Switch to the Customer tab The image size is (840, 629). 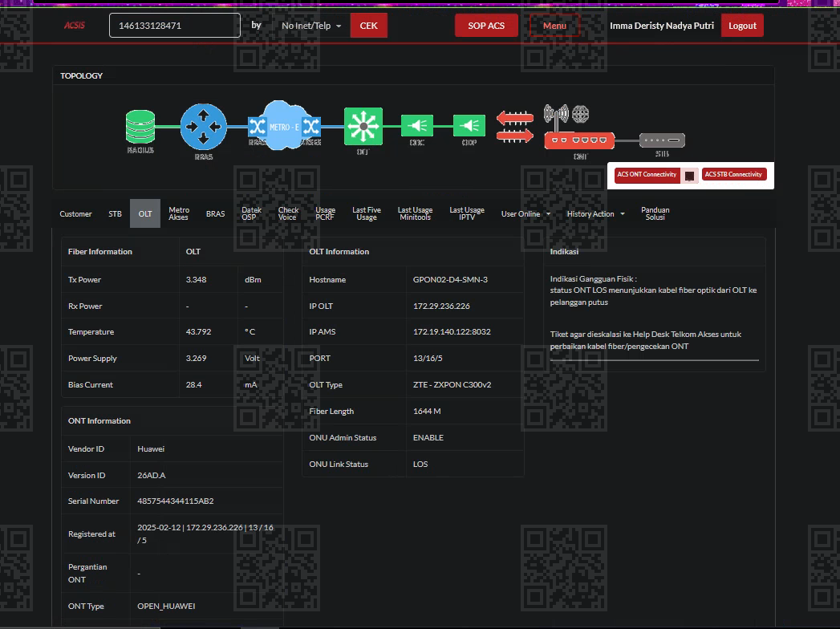point(75,213)
